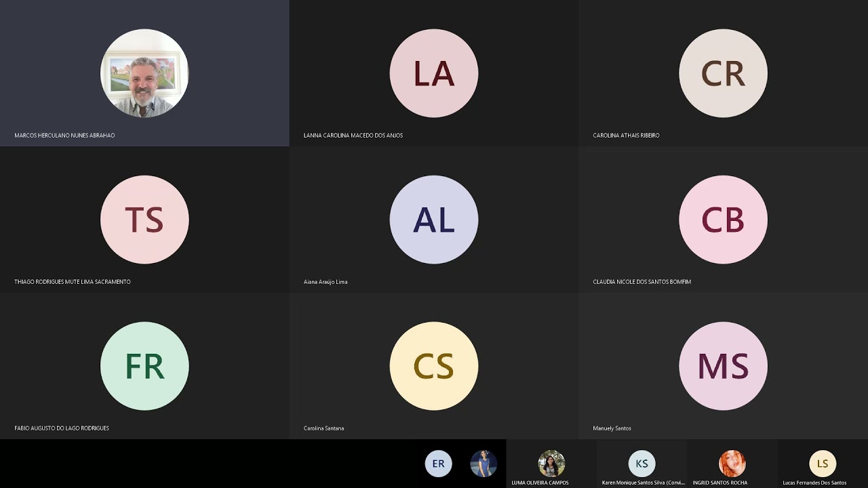Viewport: 868px width, 488px height.
Task: Click the TS initials avatar
Action: pos(144,220)
